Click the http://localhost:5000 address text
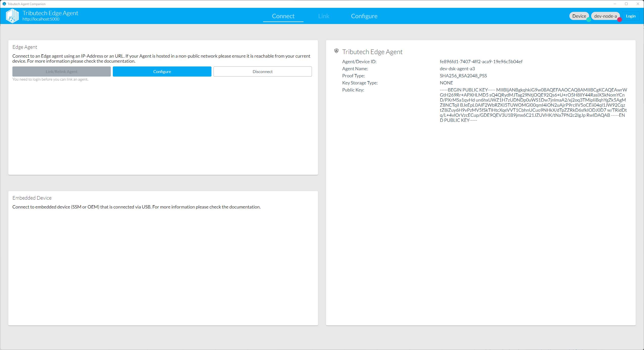This screenshot has width=644, height=350. [x=41, y=19]
